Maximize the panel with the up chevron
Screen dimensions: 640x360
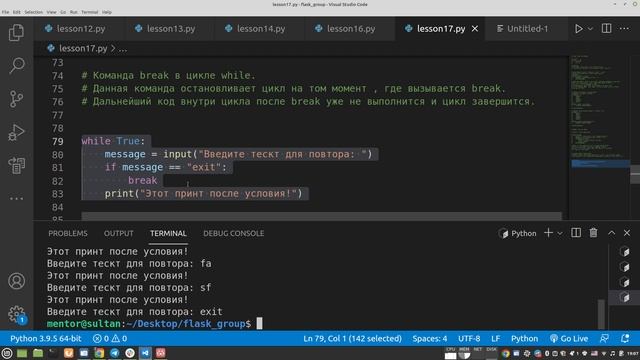coord(611,233)
